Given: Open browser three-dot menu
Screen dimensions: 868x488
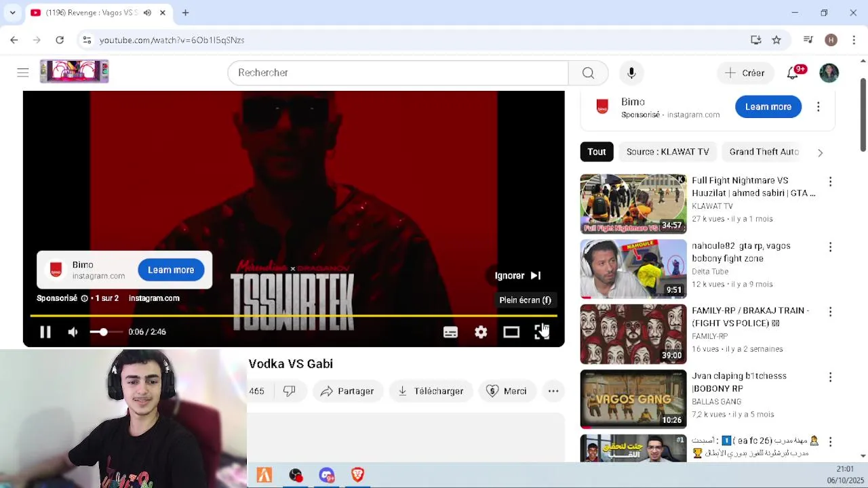Looking at the screenshot, I should (853, 40).
